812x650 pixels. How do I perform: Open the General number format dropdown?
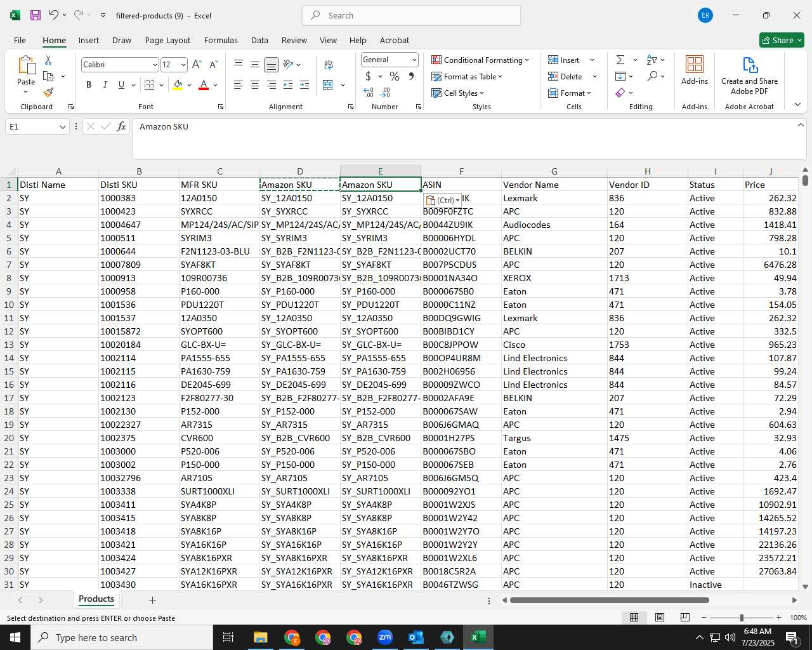click(414, 60)
